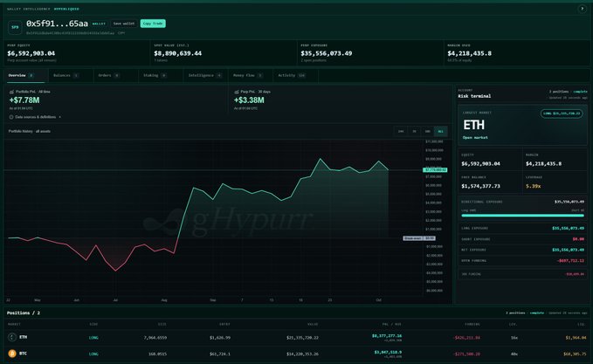Click the info icon beside Data sources & definitions
Viewport: 593px width, 364px height.
[11, 117]
